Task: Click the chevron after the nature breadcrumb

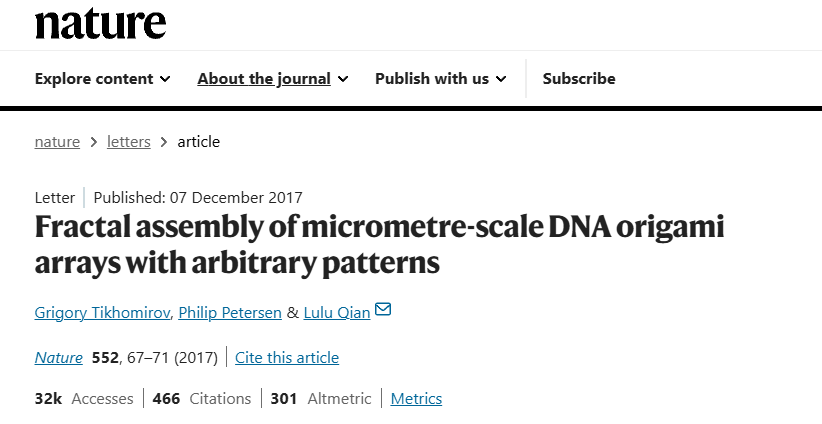Action: [93, 142]
